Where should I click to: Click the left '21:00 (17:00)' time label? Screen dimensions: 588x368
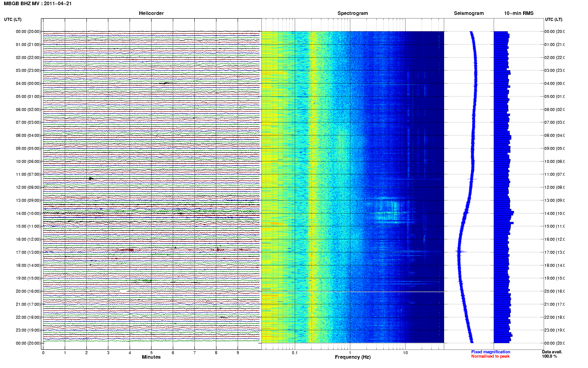pyautogui.click(x=28, y=304)
